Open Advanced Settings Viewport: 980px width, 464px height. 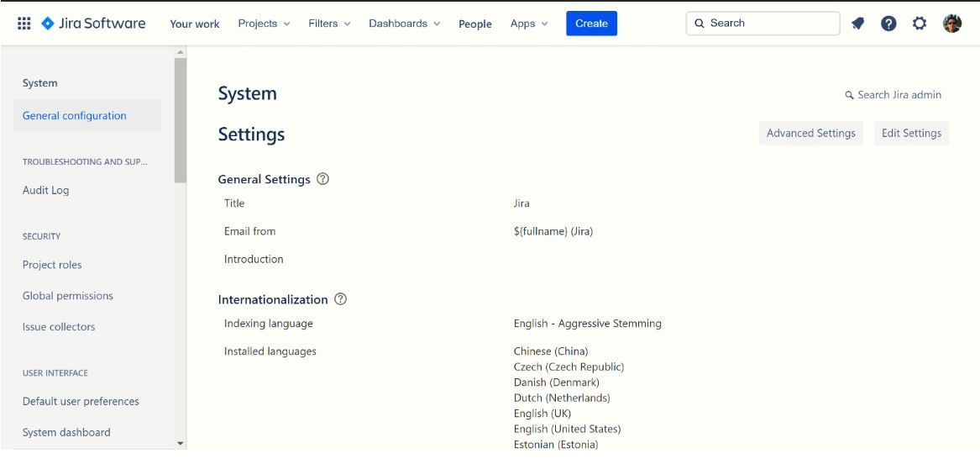click(x=810, y=133)
